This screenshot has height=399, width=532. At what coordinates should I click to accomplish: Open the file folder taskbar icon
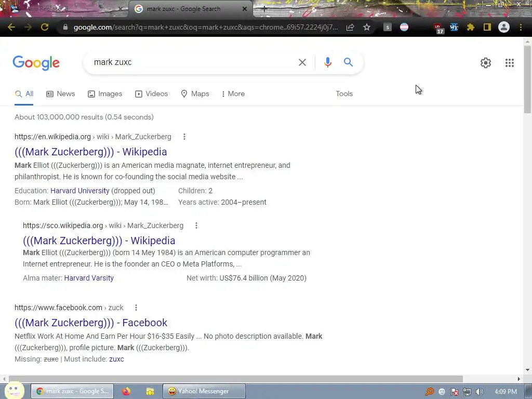click(150, 391)
